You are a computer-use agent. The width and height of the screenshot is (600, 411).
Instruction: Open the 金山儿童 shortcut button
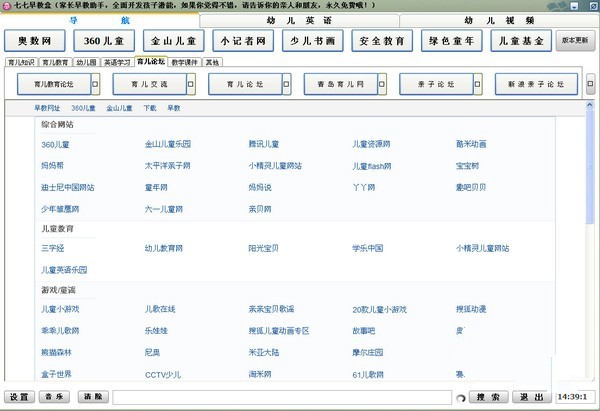(x=174, y=41)
